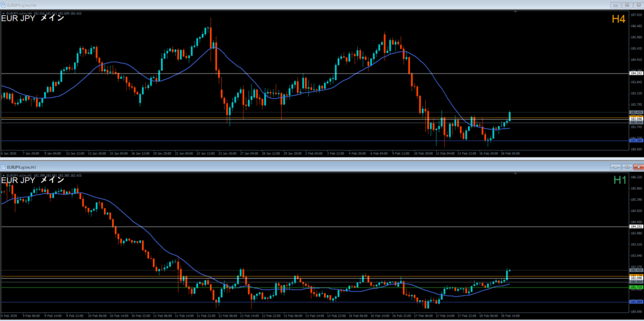Minimize the H4 EURJPY chart window
Screen dimensions: 644x321
(x=616, y=4)
